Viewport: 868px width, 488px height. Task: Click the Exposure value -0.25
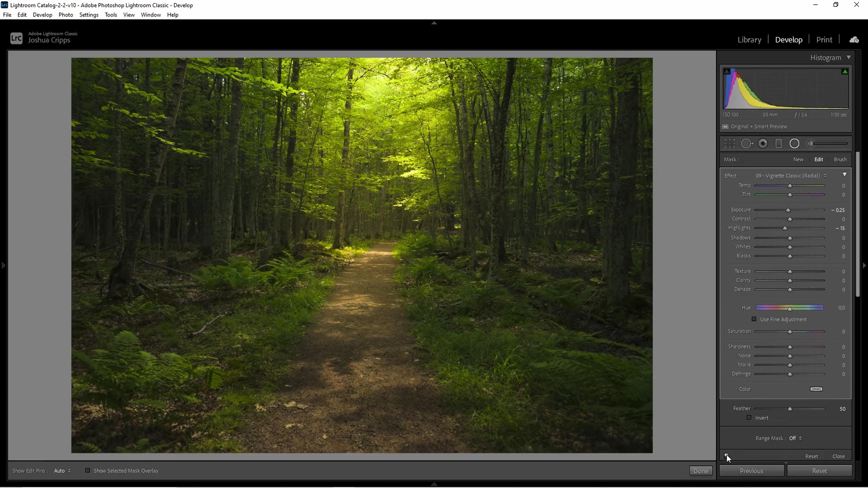pos(838,210)
